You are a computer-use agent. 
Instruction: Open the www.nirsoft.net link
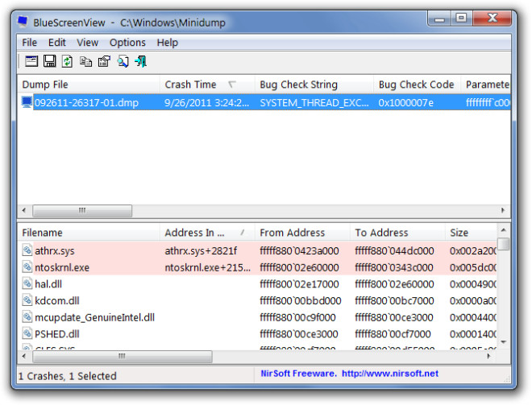point(390,374)
